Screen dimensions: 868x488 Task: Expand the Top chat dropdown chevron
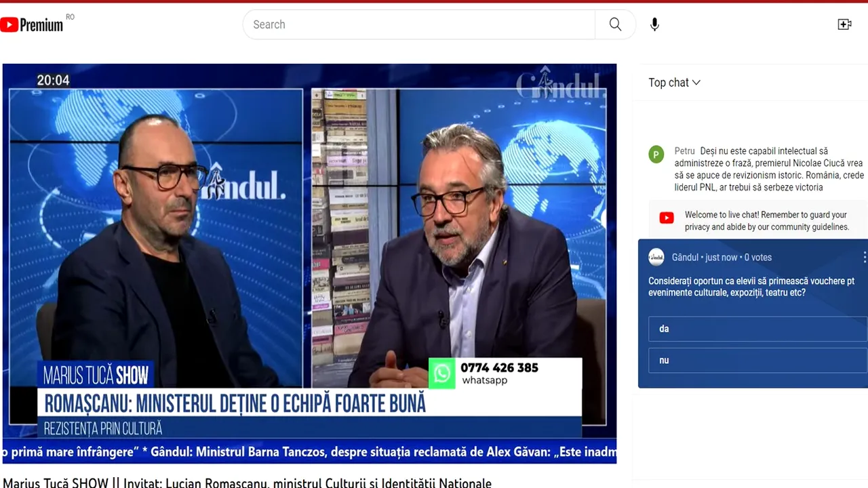click(x=697, y=83)
